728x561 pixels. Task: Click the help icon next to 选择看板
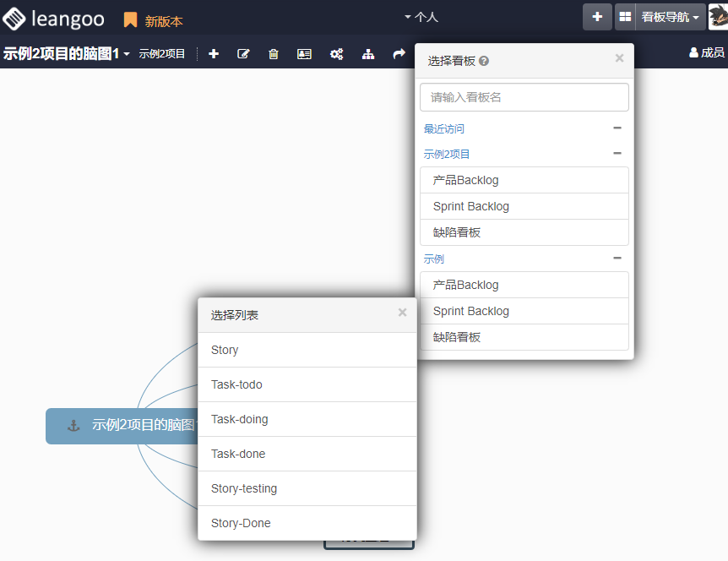484,61
